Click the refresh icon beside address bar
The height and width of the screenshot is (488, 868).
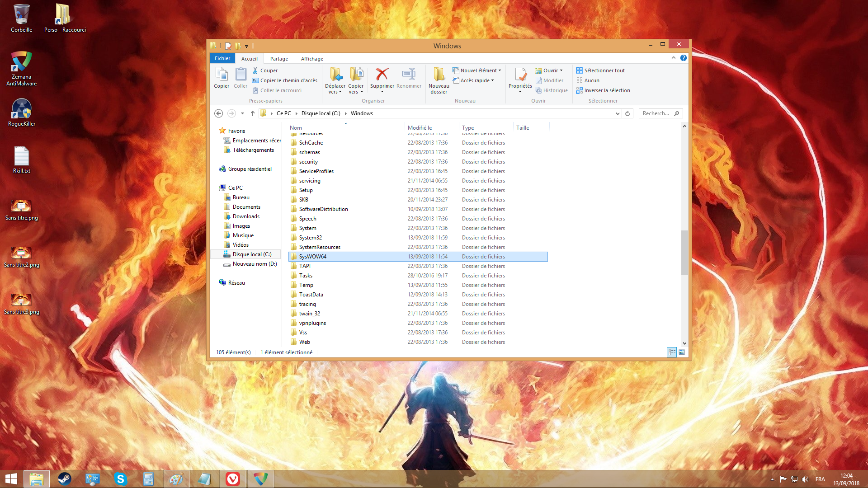tap(627, 113)
